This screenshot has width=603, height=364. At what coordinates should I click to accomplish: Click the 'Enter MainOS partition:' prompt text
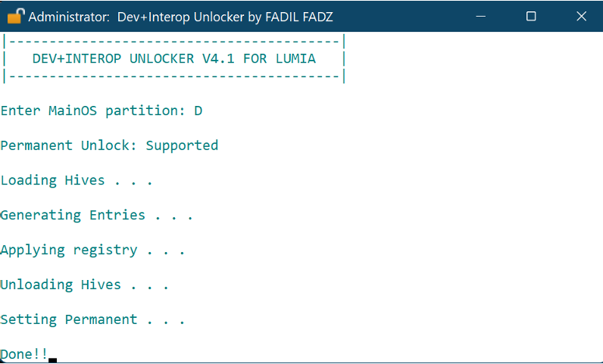click(93, 110)
